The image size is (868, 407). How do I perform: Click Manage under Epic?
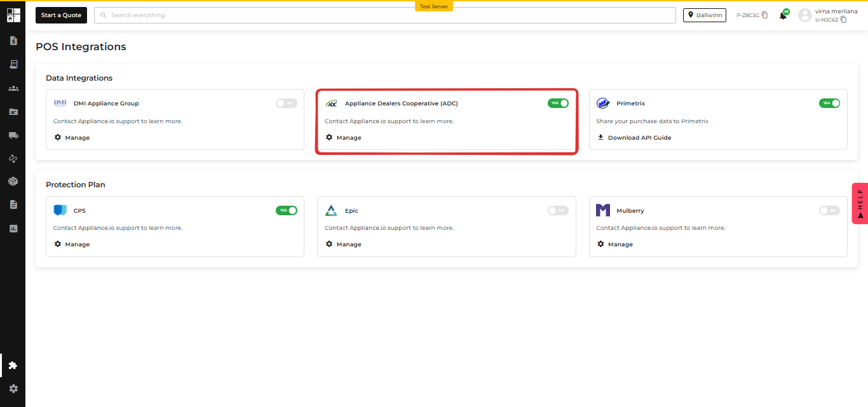point(343,244)
